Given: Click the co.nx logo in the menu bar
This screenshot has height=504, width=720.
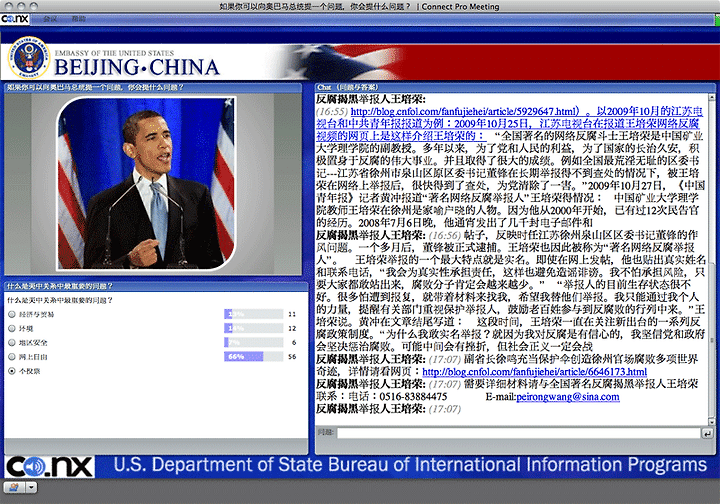Looking at the screenshot, I should 15,19.
